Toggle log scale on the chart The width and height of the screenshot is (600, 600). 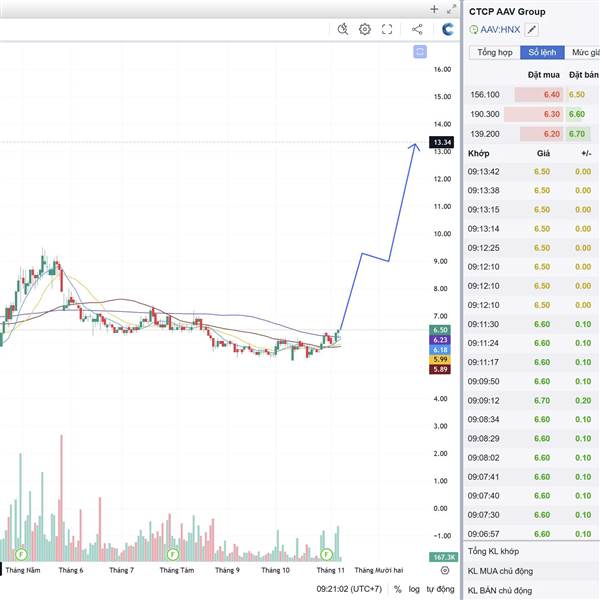pos(414,589)
